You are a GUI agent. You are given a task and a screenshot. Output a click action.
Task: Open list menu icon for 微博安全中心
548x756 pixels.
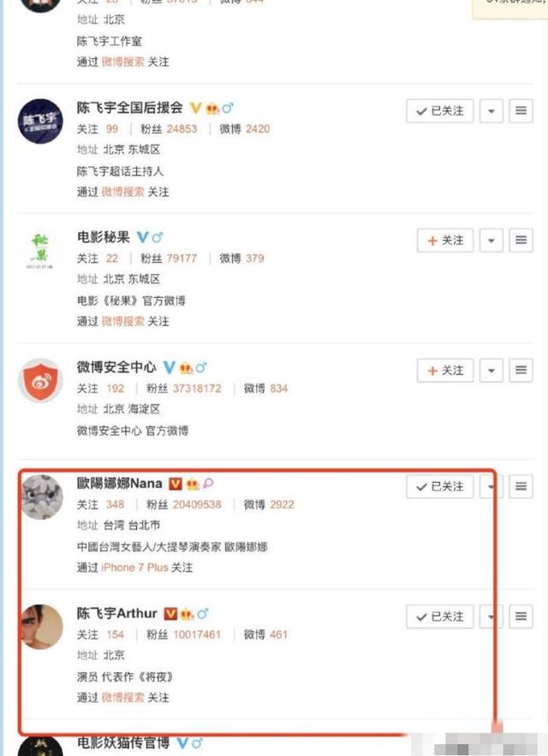click(x=521, y=370)
